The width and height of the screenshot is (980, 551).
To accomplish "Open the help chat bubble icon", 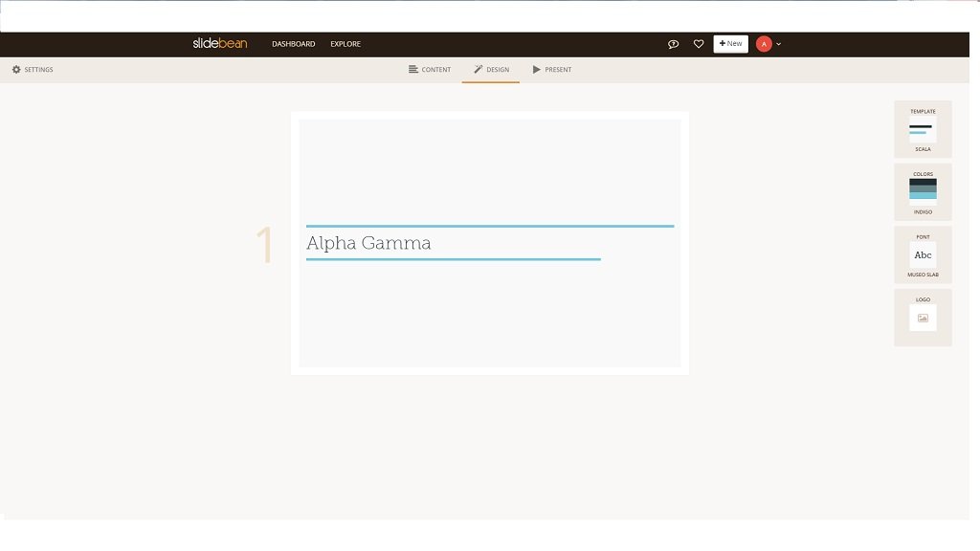I will (673, 44).
